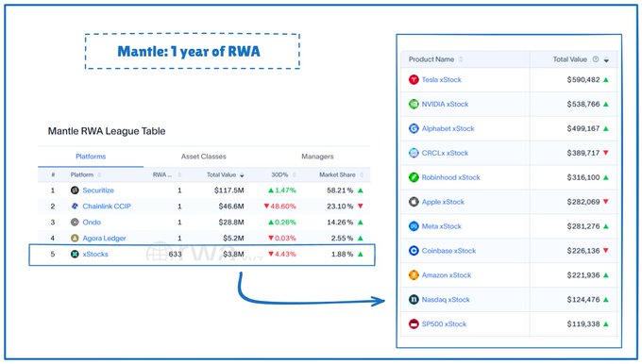This screenshot has width=642, height=364.
Task: Open the Securitize platform link
Action: [98, 190]
